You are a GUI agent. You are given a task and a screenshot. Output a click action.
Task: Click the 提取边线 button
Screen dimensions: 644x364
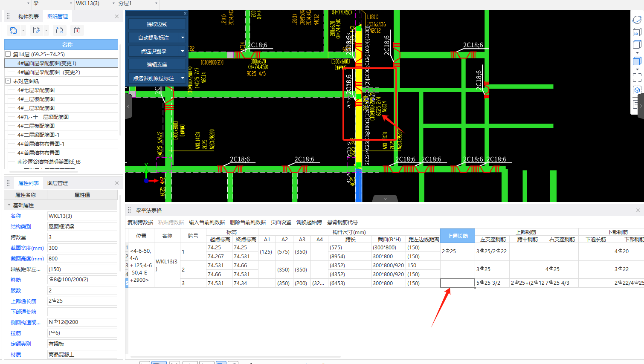[157, 24]
